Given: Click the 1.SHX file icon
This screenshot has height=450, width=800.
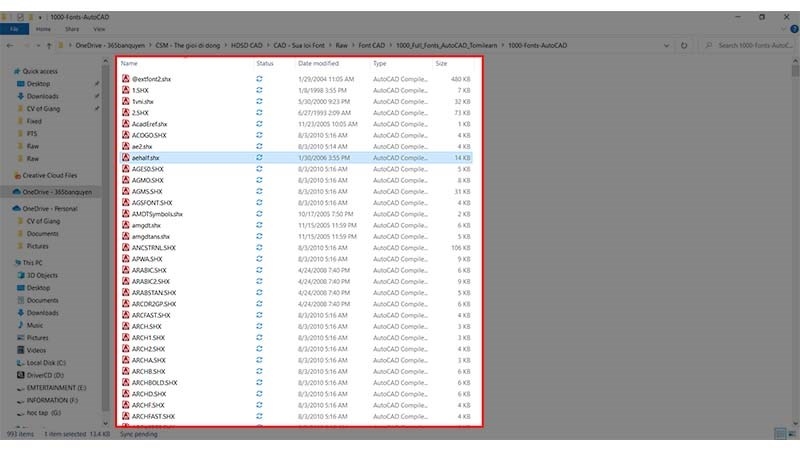Looking at the screenshot, I should [x=126, y=90].
